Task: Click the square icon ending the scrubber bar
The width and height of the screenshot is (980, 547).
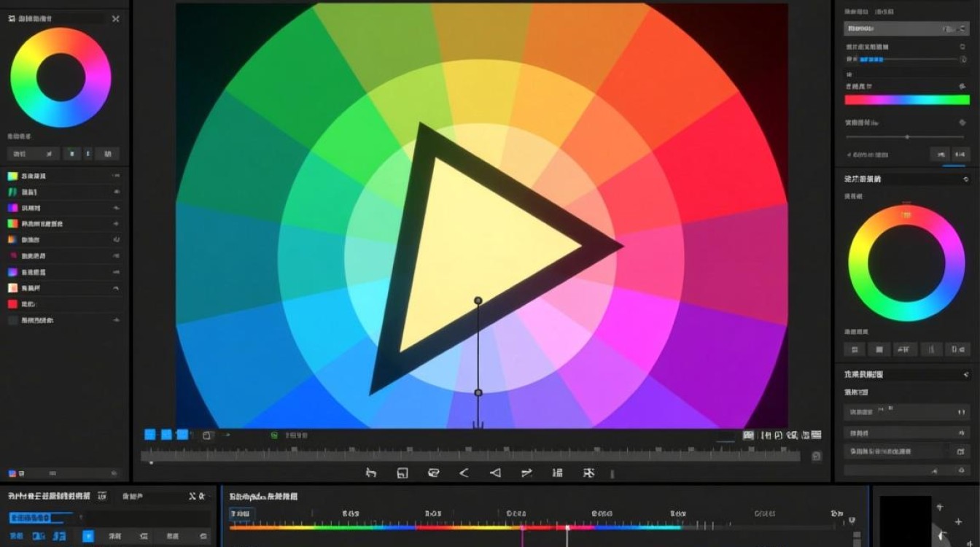Action: 817,457
